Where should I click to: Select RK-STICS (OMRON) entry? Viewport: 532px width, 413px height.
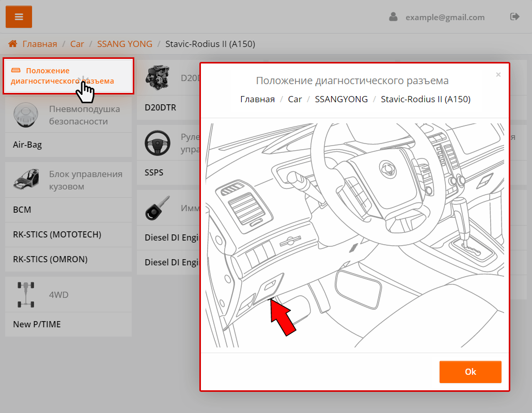pyautogui.click(x=50, y=260)
